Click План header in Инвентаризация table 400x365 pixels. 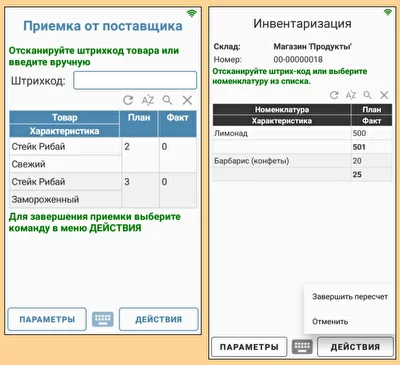pos(372,109)
